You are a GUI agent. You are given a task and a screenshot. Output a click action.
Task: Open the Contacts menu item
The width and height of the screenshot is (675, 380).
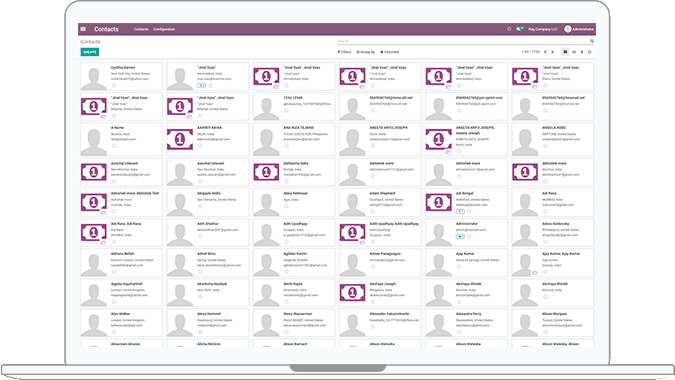click(x=141, y=29)
